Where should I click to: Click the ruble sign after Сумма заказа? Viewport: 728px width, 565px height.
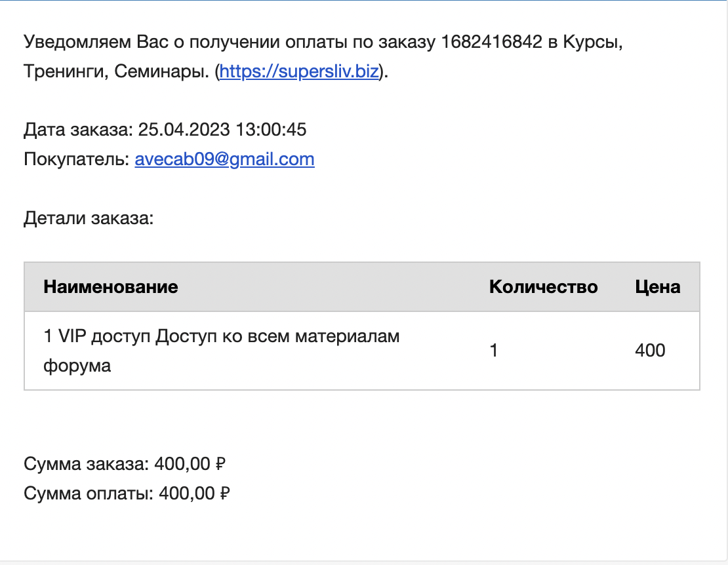pos(221,463)
